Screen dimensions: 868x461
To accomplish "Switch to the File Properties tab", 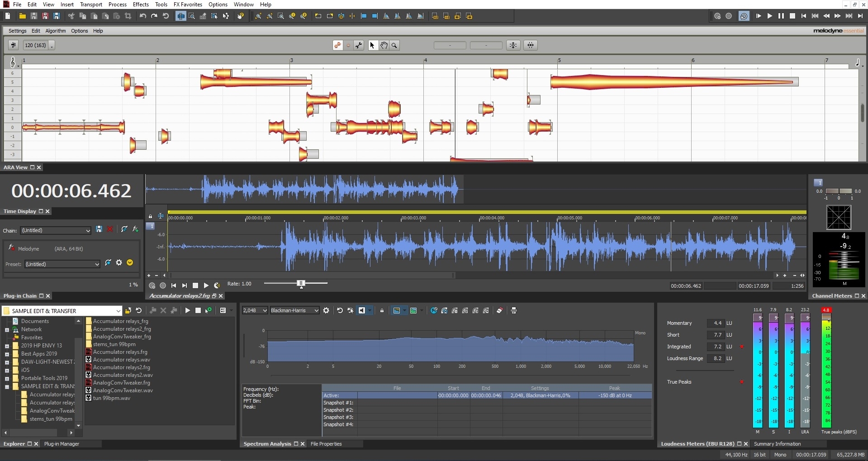I will tap(326, 444).
